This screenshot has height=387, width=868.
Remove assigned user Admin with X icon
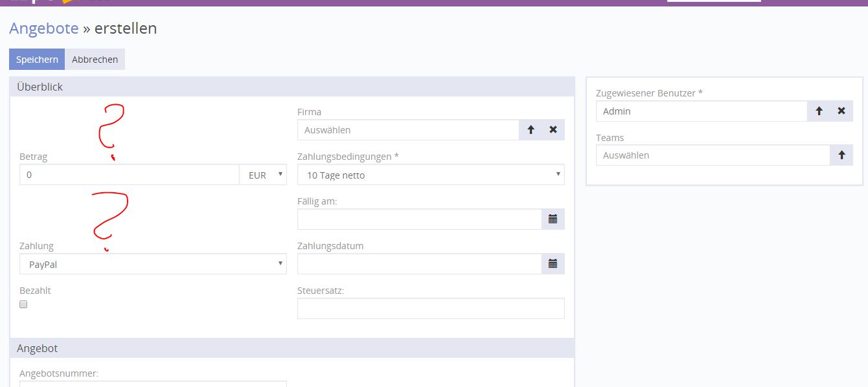tap(841, 111)
